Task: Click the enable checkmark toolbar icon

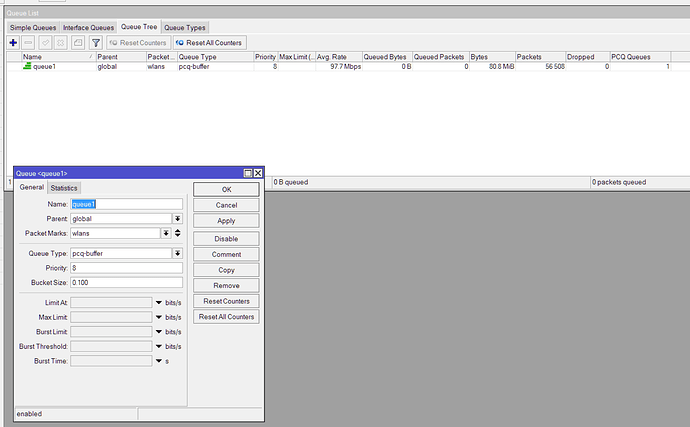Action: (45, 43)
